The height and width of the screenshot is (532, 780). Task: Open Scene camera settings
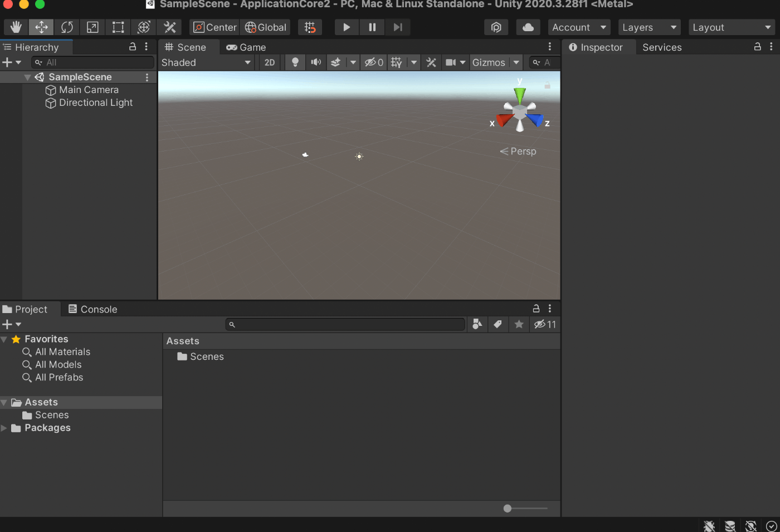coord(455,62)
